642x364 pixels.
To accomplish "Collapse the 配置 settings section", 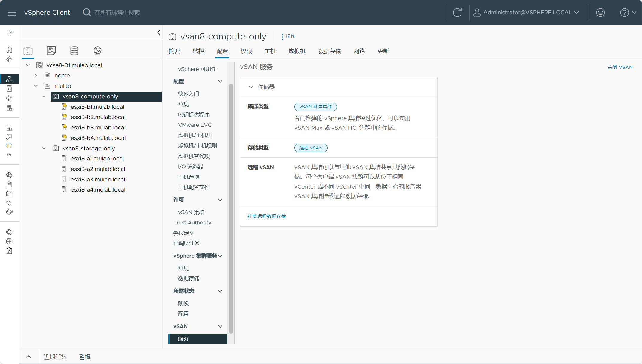I will pyautogui.click(x=220, y=81).
